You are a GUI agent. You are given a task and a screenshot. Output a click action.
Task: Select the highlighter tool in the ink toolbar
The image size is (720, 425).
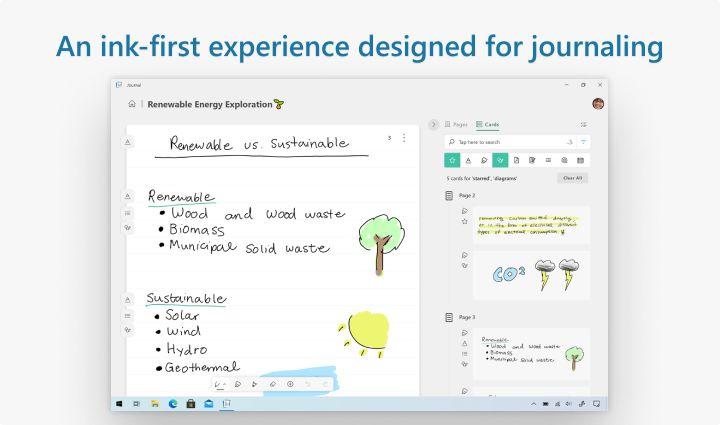(x=238, y=384)
